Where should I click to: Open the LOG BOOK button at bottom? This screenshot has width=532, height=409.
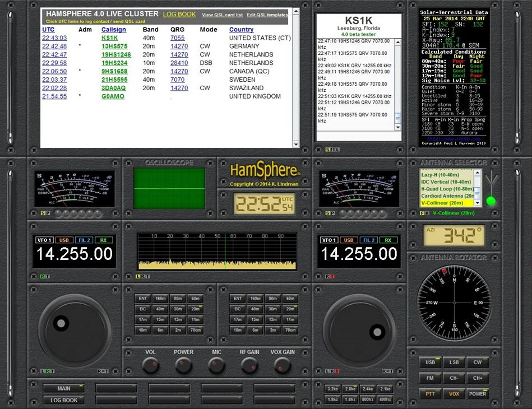[64, 400]
